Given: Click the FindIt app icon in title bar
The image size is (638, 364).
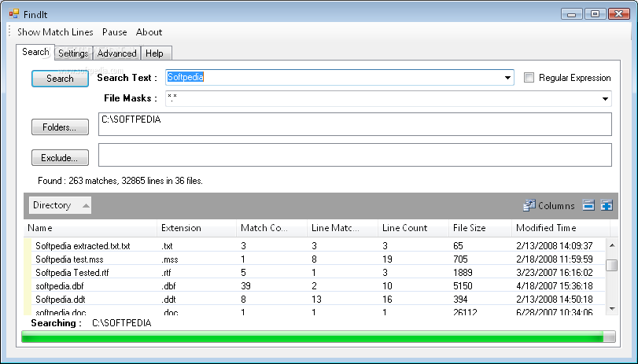Looking at the screenshot, I should click(x=14, y=14).
